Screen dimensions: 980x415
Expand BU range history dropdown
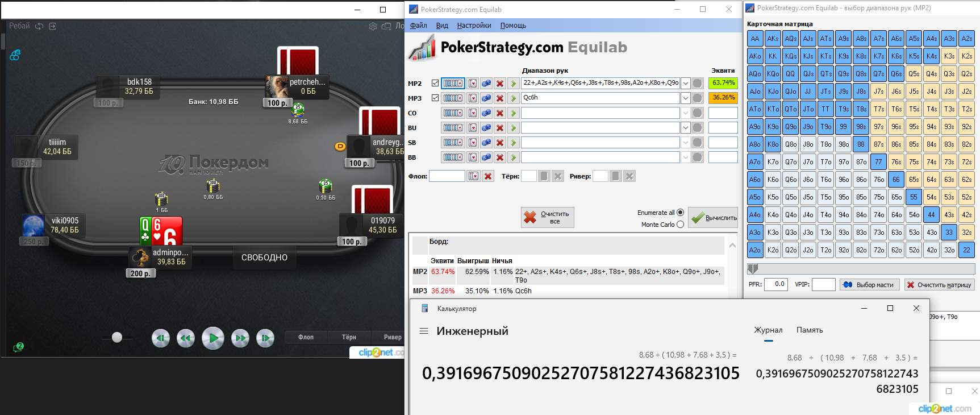(x=686, y=128)
